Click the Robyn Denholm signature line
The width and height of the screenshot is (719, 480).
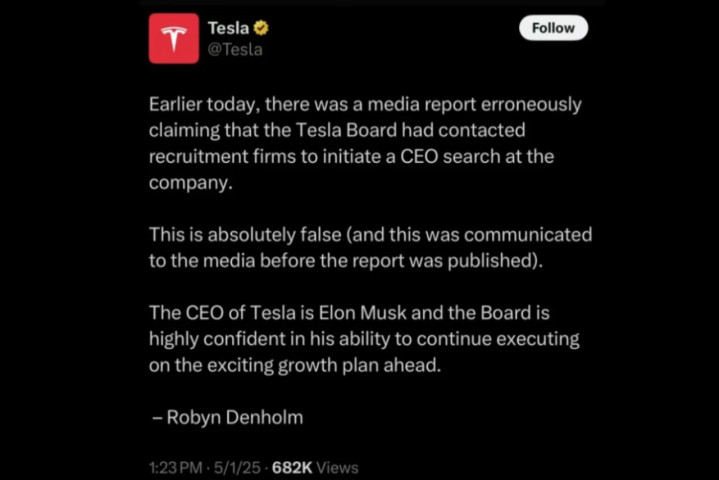[228, 418]
